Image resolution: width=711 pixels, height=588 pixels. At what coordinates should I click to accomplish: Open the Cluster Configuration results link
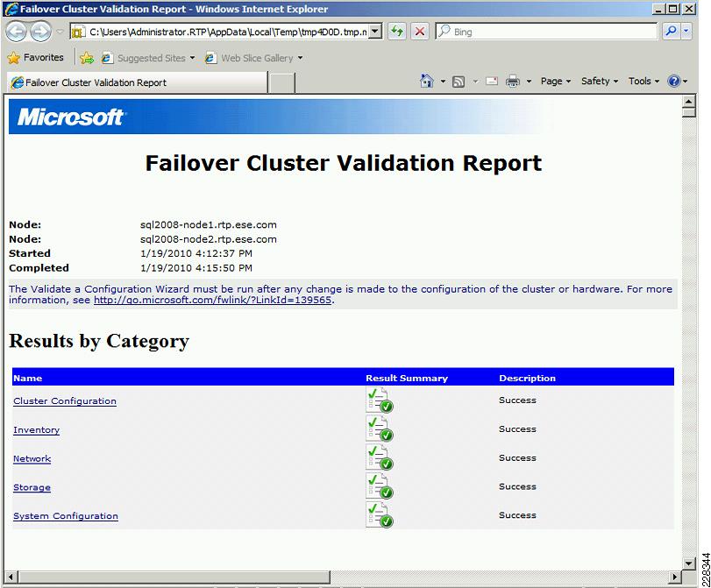pos(65,400)
